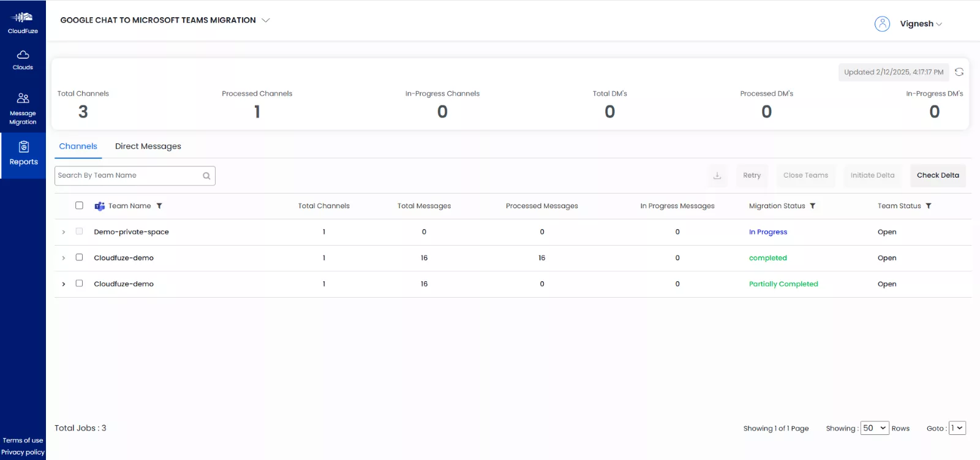
Task: Open the Clouds sidebar icon
Action: (x=23, y=55)
